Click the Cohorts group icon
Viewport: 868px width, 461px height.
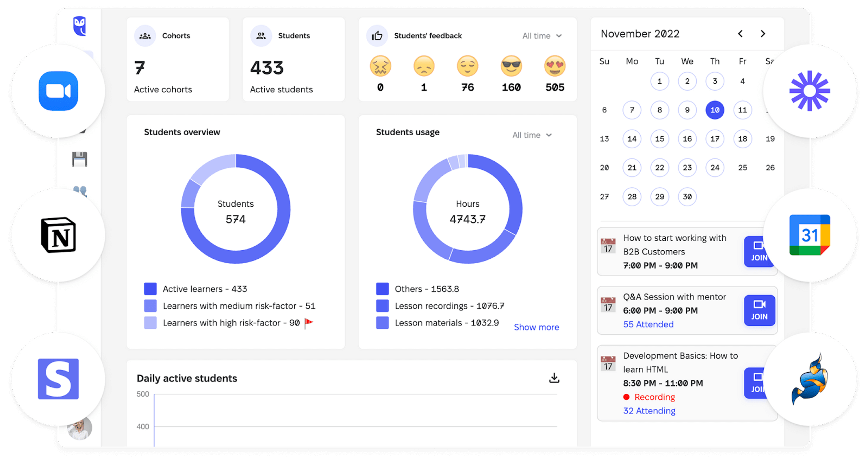145,36
